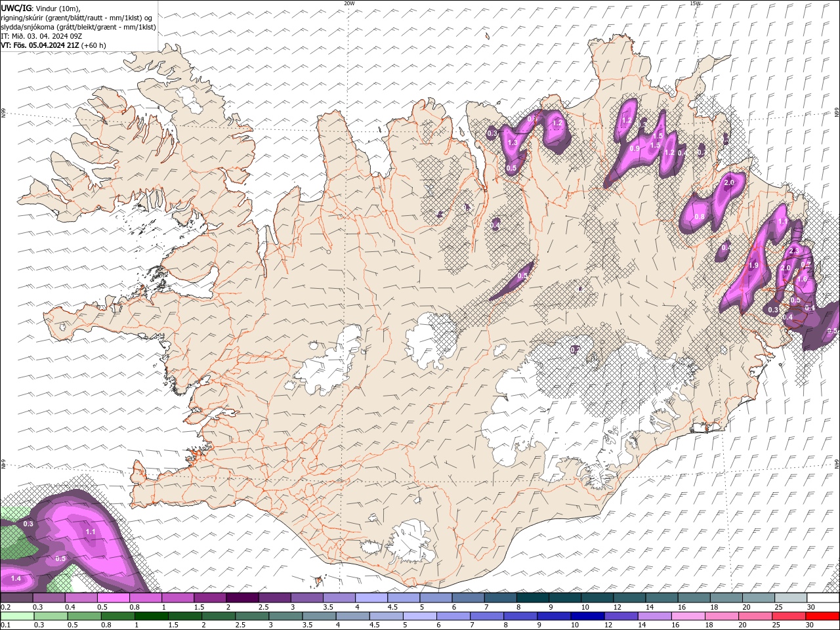This screenshot has width=840, height=630.
Task: Select the medium green 0.8 swatch, lower legend
Action: [x=117, y=616]
